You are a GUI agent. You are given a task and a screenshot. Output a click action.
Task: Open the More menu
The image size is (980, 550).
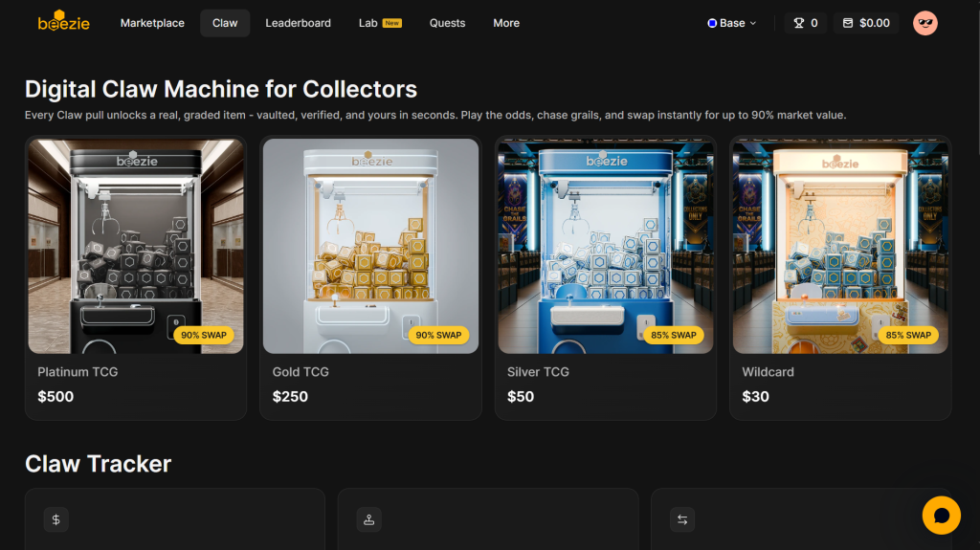pos(506,23)
